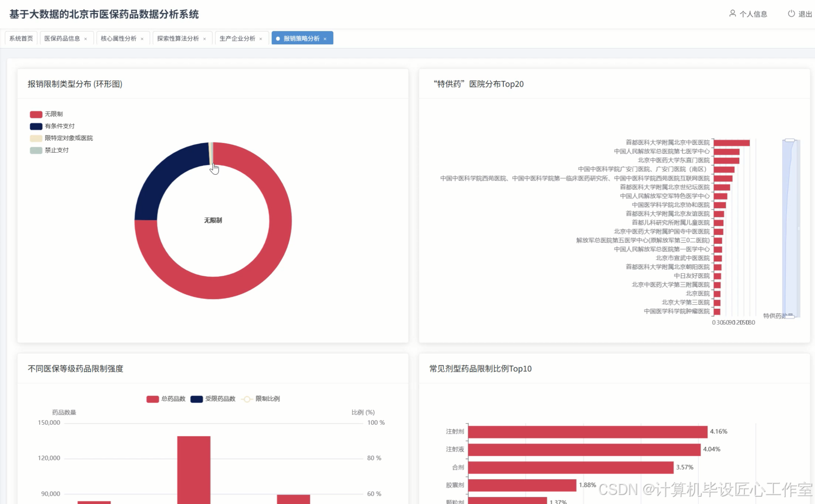Viewport: 815px width, 504px height.
Task: Click the 比例 (%) axis label
Action: pos(363,412)
